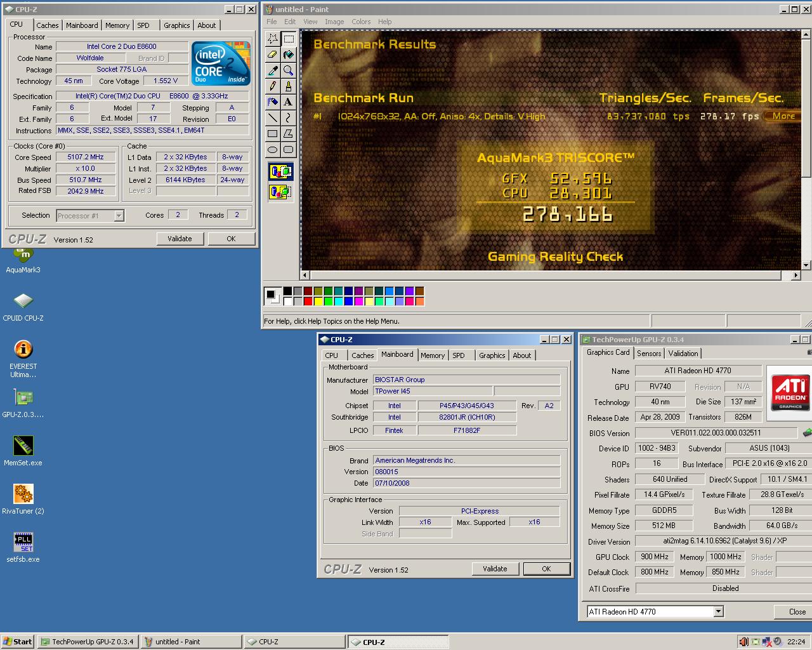Click the Intel Core 2 Duo E8600 name field
Image resolution: width=812 pixels, height=650 pixels.
point(122,46)
